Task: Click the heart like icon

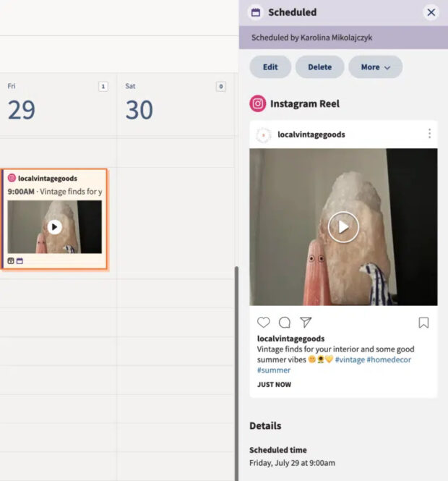Action: [x=263, y=323]
